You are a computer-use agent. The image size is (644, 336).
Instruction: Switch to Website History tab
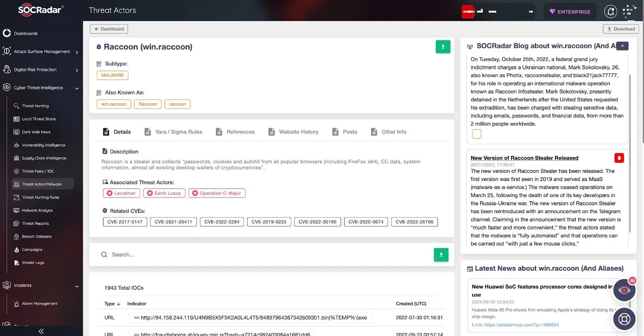[293, 132]
